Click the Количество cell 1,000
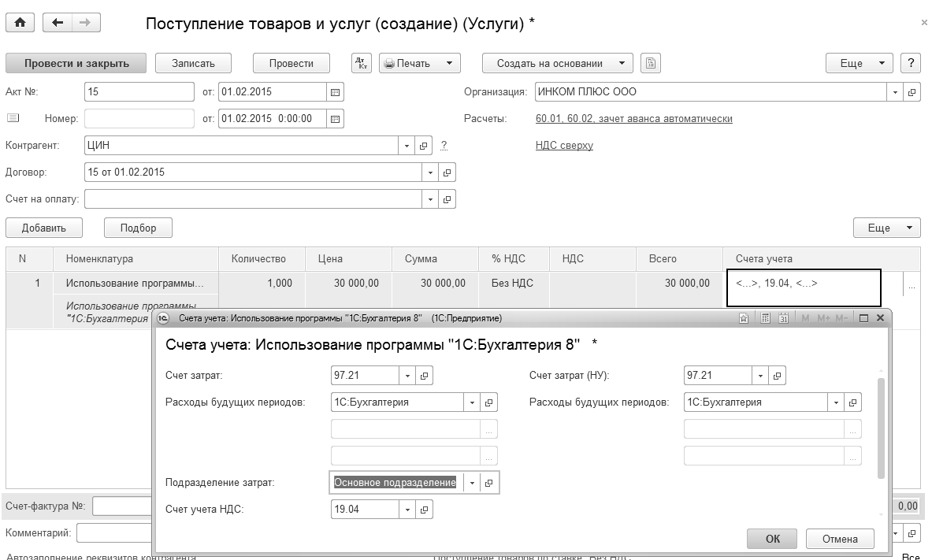Screen dimensions: 932x560 (x=262, y=284)
